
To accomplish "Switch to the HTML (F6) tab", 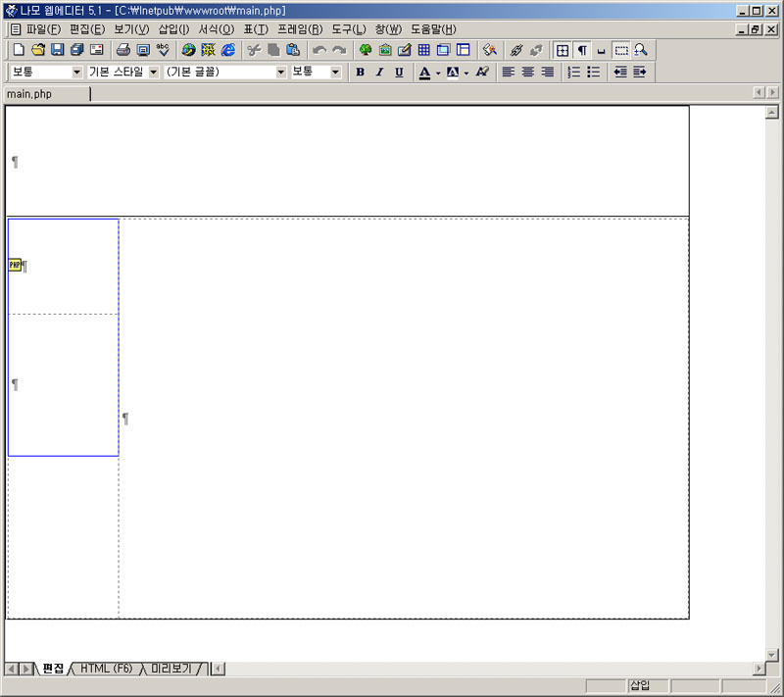I will (x=106, y=669).
